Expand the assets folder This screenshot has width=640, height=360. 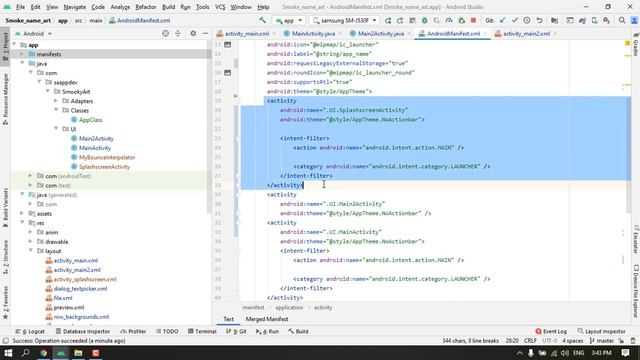[22, 213]
